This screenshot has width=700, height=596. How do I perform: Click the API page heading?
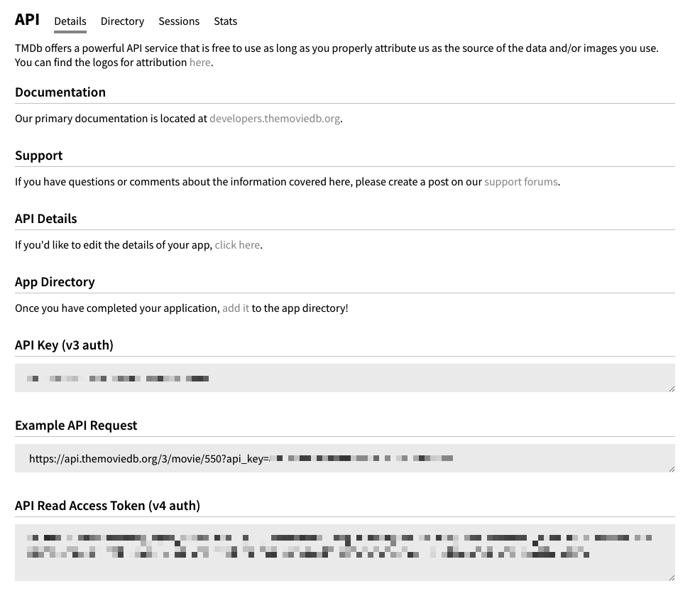26,20
